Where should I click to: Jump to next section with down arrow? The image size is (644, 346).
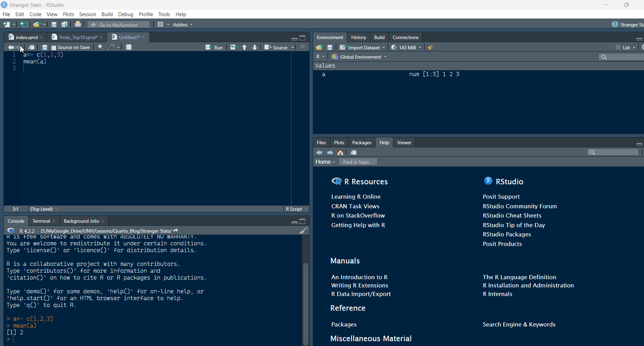(255, 47)
